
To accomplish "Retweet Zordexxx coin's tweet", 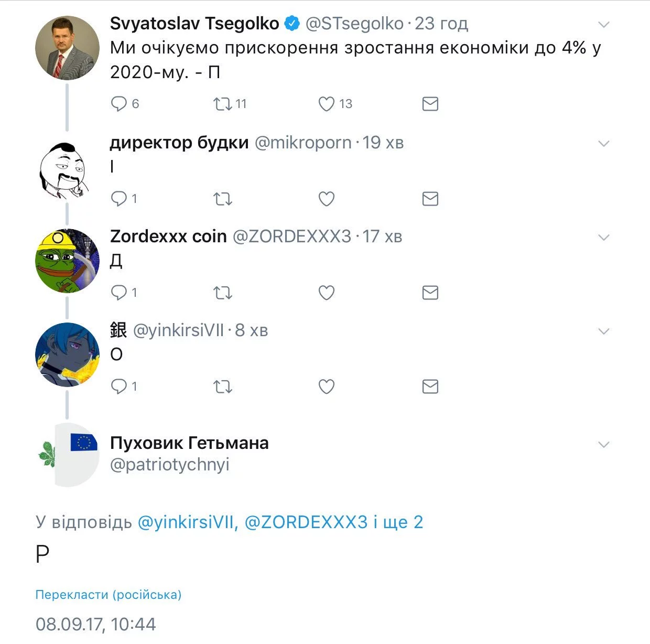I will (223, 293).
